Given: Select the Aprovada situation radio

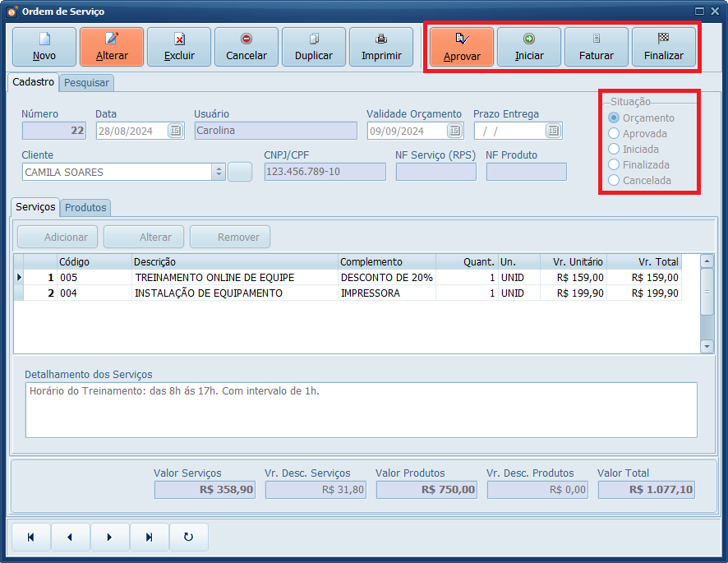Looking at the screenshot, I should [613, 133].
